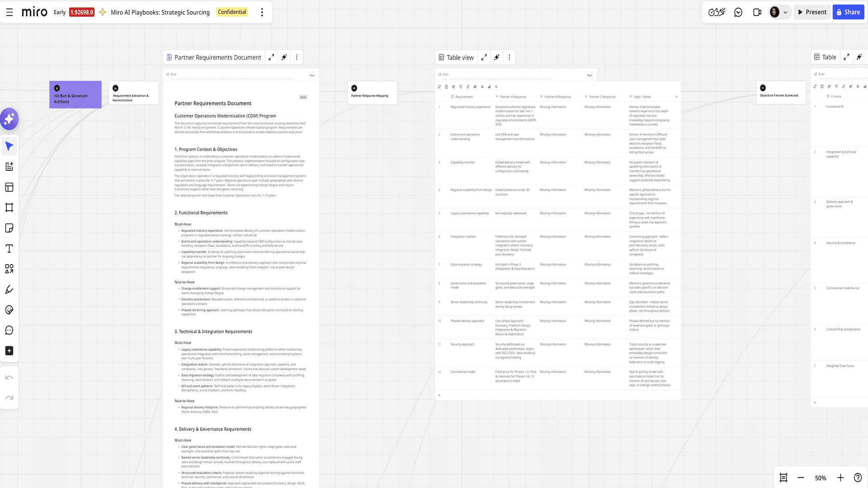Click the purple Hit Run sticky card
Viewport: 868px width, 488px height.
[75, 94]
